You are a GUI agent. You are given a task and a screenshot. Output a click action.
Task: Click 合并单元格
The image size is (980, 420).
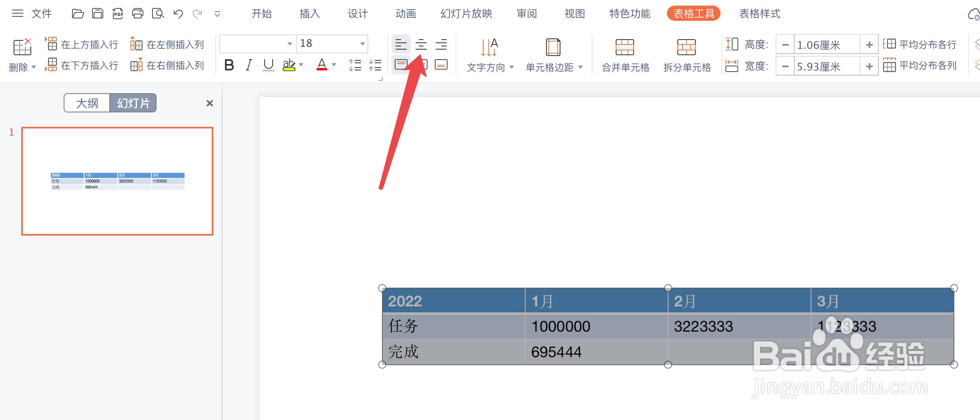tap(625, 55)
